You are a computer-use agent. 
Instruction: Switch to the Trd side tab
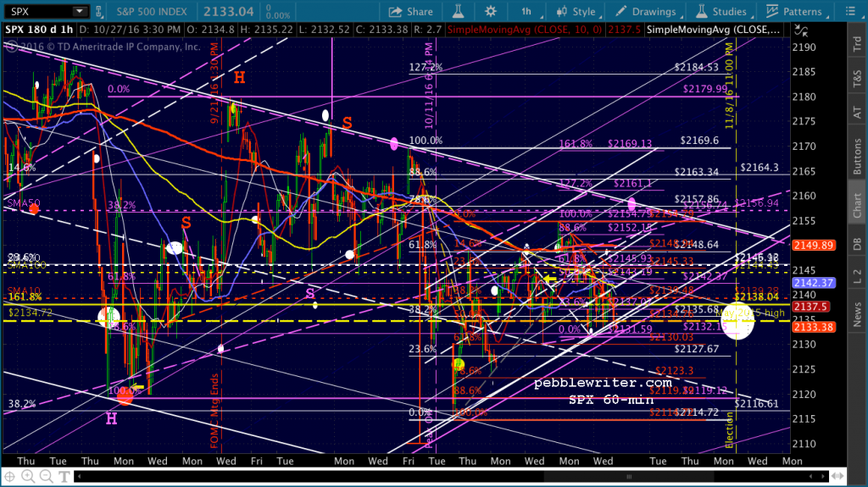(858, 44)
